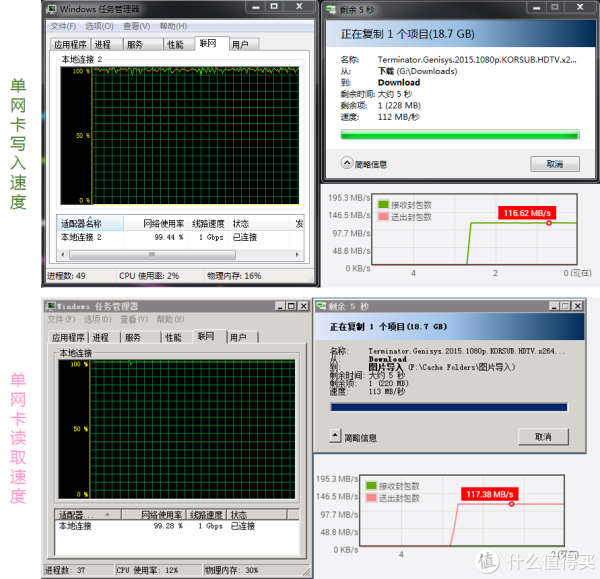Screen dimensions: 600x579
Task: Click the pink 送出封包数 legend swatch in lower chart
Action: (x=369, y=498)
